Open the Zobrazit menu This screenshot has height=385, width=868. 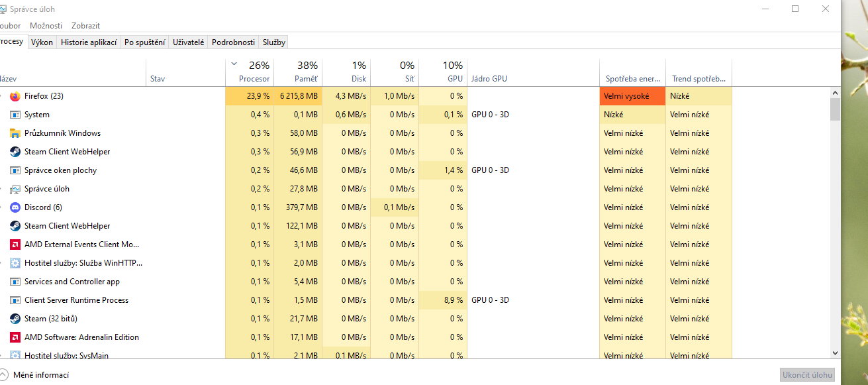[x=85, y=26]
